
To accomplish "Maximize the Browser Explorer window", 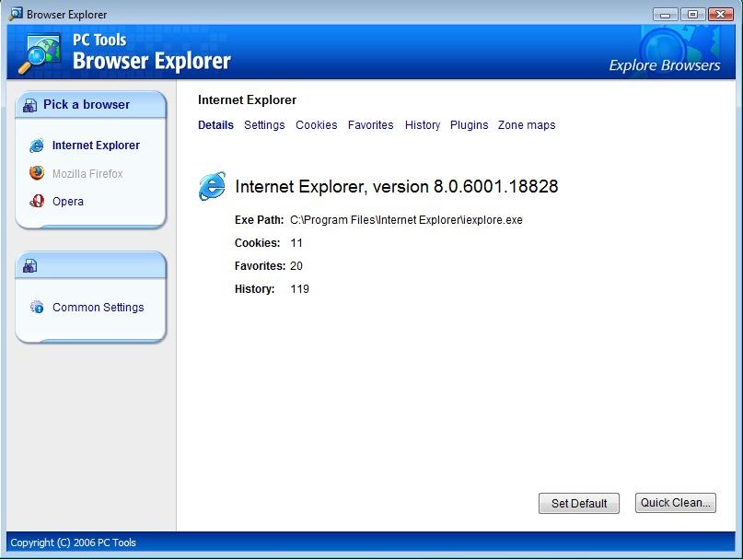I will (x=692, y=14).
